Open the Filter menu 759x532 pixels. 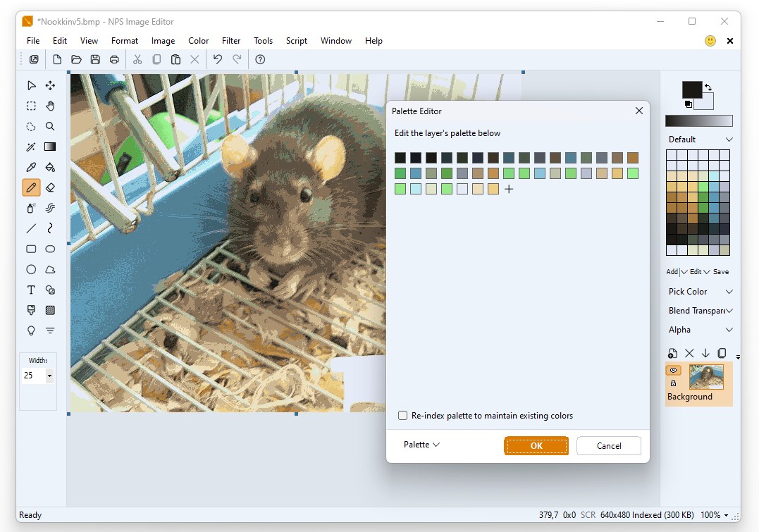[231, 41]
